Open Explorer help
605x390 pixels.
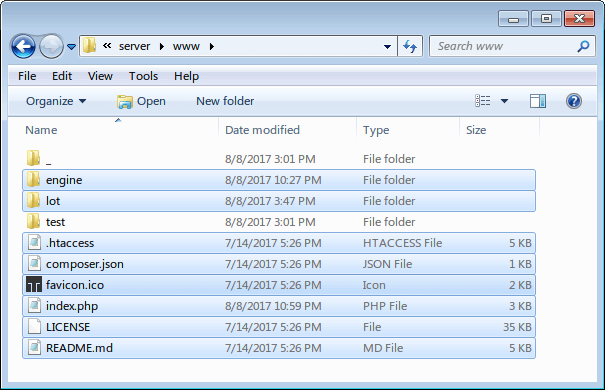click(574, 101)
